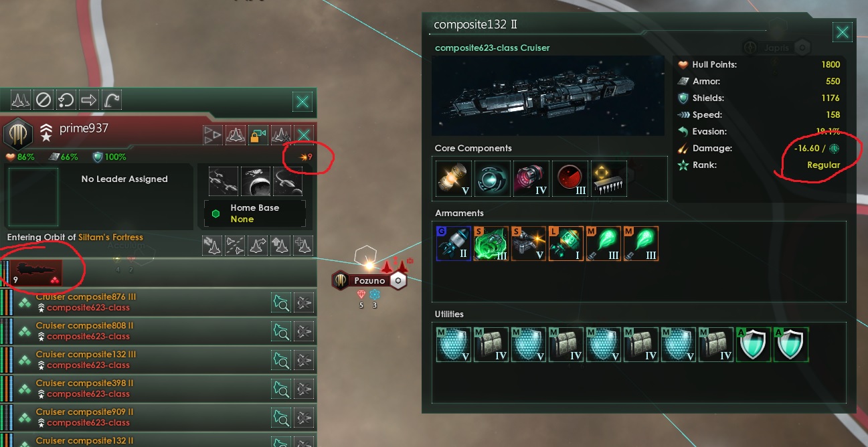The width and height of the screenshot is (868, 447).
Task: Click the Merge fleets icon in top toolbar
Action: click(20, 100)
